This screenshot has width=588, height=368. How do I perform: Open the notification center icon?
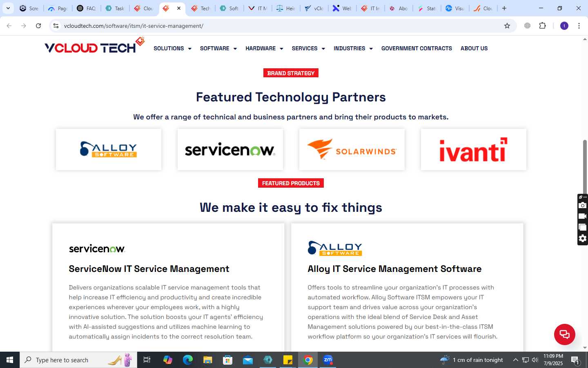pyautogui.click(x=575, y=360)
